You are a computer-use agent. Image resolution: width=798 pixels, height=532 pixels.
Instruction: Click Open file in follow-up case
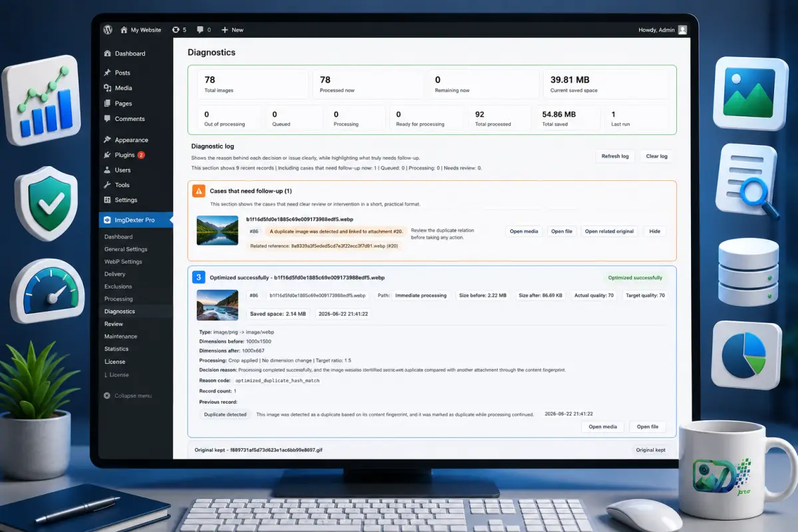[x=561, y=231]
